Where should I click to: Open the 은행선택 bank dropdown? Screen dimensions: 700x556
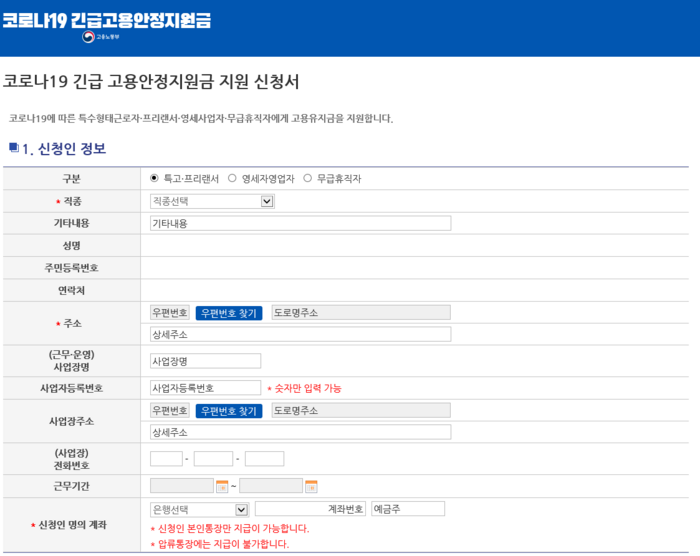click(x=199, y=510)
